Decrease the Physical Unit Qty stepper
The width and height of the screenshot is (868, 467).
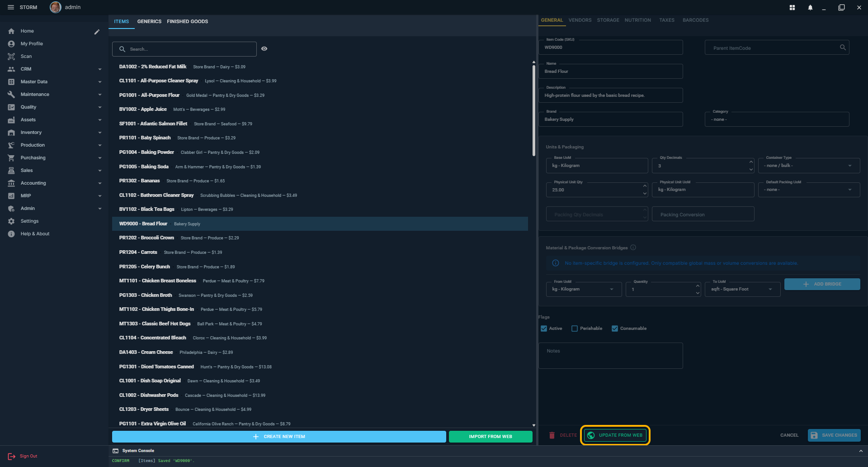[645, 194]
